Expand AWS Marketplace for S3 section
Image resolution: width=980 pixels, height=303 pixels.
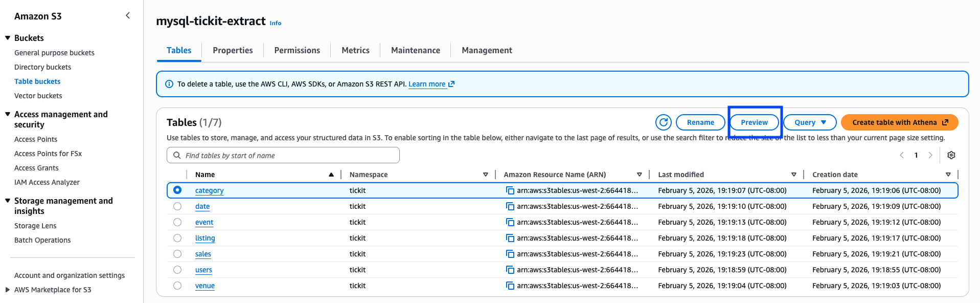tap(8, 290)
